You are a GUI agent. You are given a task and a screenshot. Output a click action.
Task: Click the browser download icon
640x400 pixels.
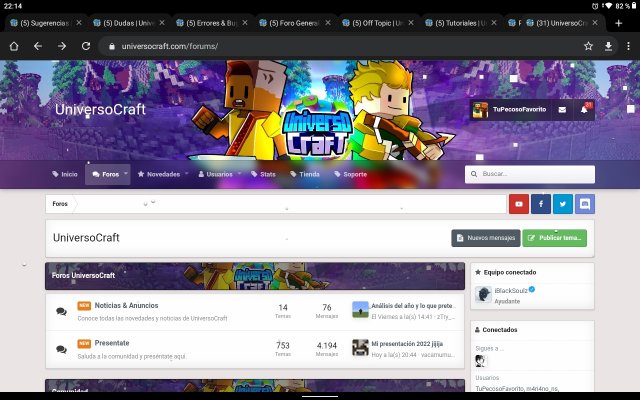coord(609,46)
